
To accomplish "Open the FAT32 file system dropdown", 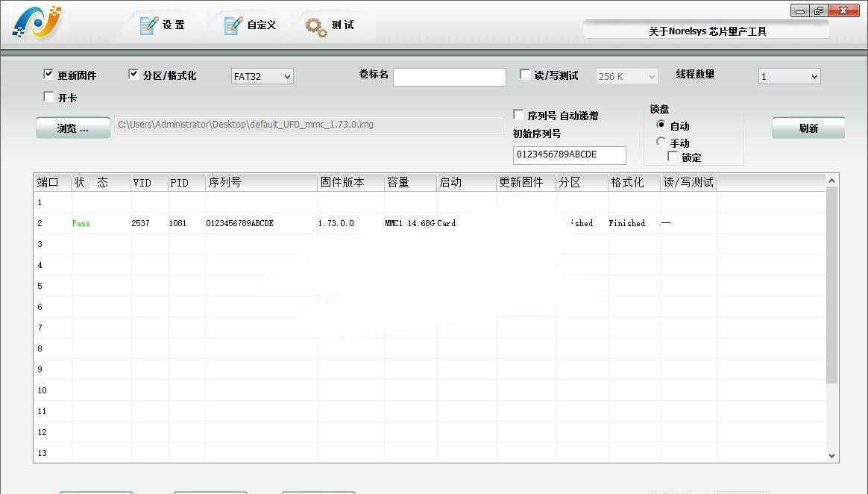I will coord(262,76).
